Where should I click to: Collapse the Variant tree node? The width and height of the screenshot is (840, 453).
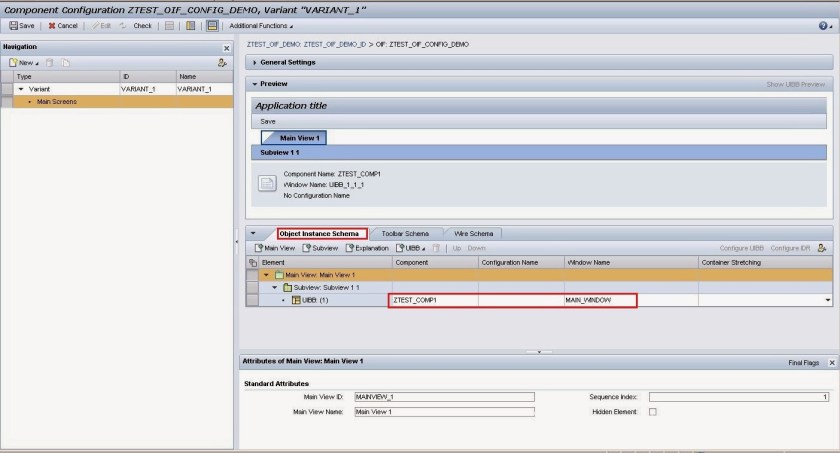click(x=21, y=89)
